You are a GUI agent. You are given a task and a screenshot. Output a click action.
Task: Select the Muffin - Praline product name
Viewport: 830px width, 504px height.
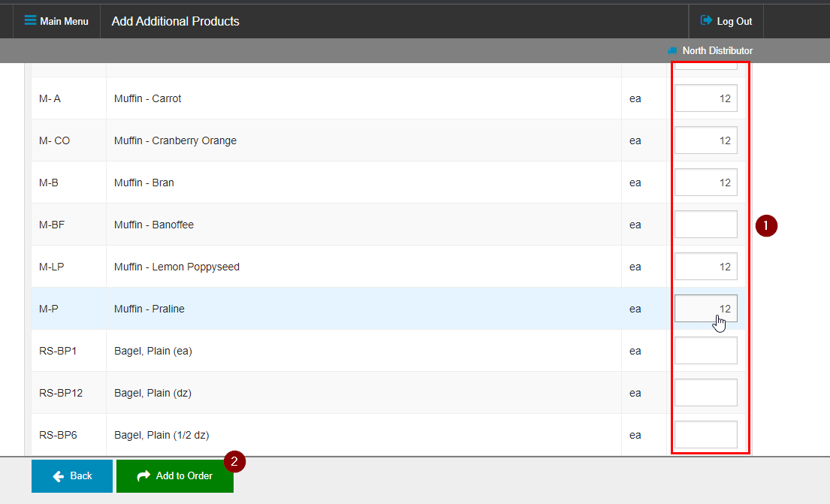[x=149, y=309]
